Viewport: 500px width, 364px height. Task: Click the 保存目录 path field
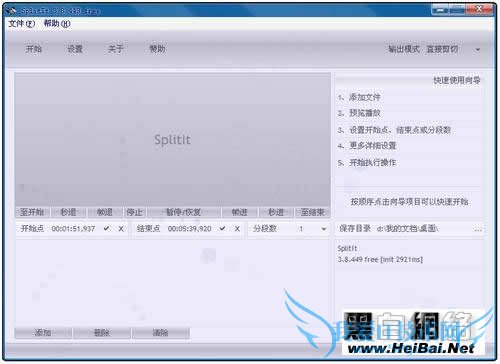[x=423, y=229]
